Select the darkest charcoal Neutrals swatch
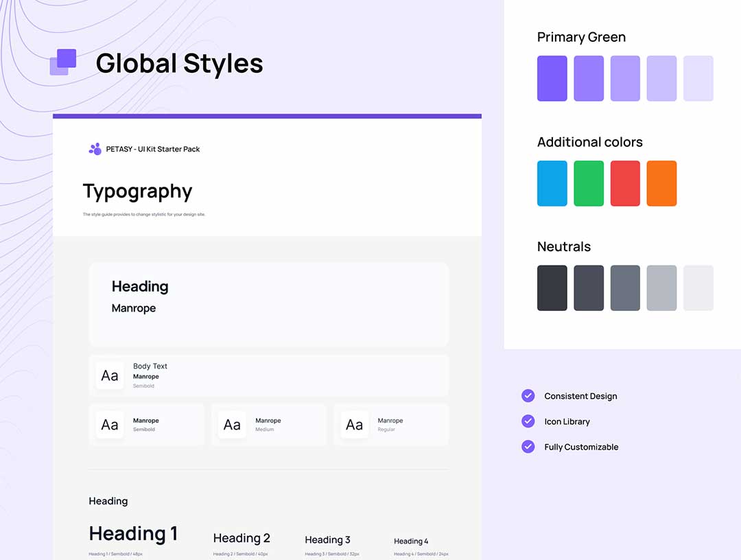The height and width of the screenshot is (560, 741). pyautogui.click(x=552, y=288)
